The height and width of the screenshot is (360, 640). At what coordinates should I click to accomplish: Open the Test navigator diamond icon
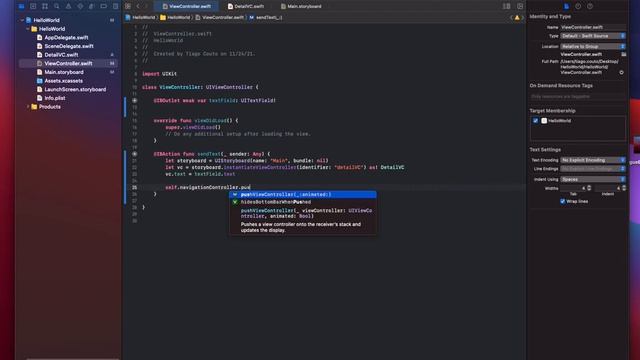[80, 6]
